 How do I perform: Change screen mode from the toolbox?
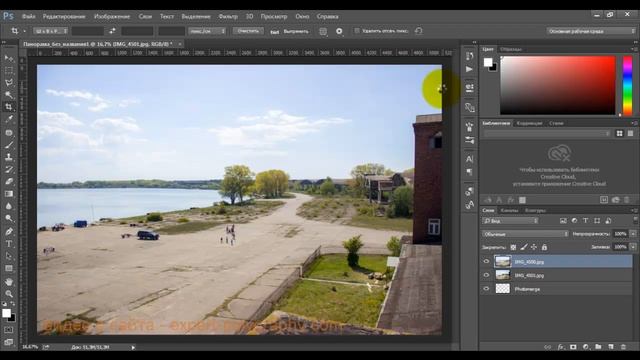click(9, 342)
